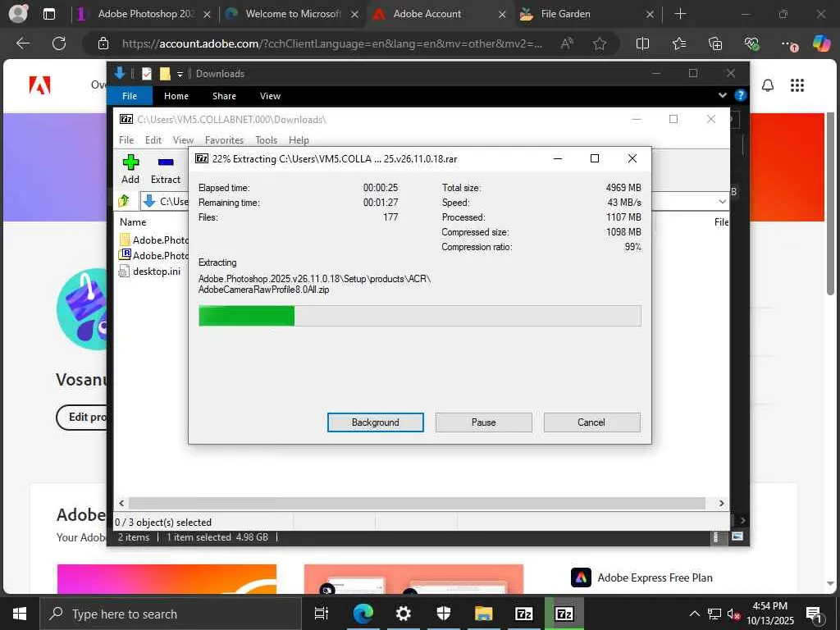
Task: Open Edge favorites list icon
Action: pos(678,43)
